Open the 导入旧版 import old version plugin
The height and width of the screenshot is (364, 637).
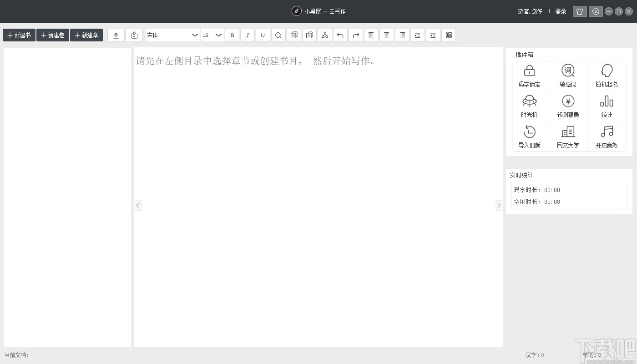point(530,137)
